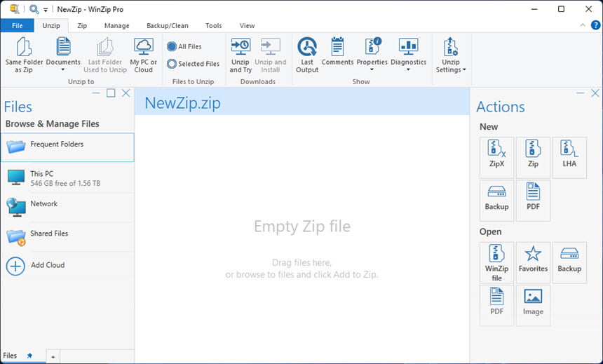Click the Documents unzip destination icon
This screenshot has width=603, height=364.
tap(63, 46)
